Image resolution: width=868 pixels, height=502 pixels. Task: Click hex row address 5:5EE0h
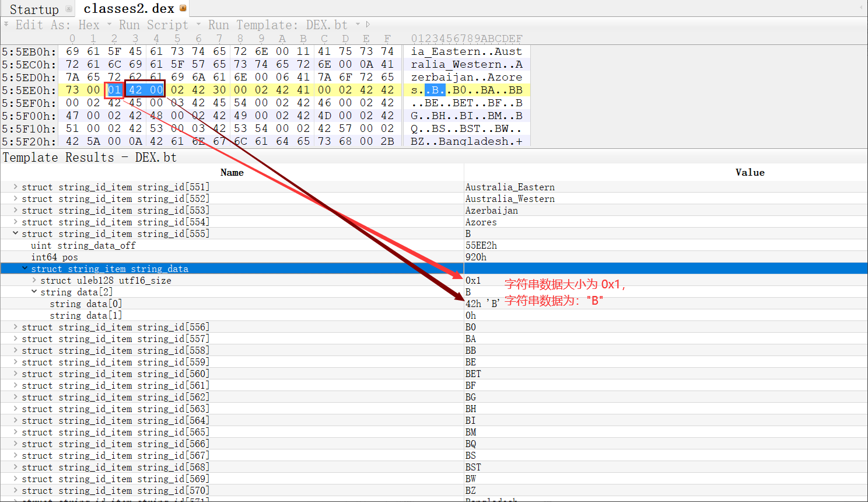(x=29, y=90)
